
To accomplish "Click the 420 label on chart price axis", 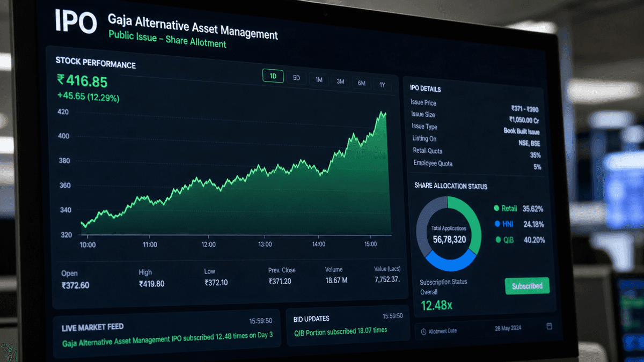I will pyautogui.click(x=63, y=112).
